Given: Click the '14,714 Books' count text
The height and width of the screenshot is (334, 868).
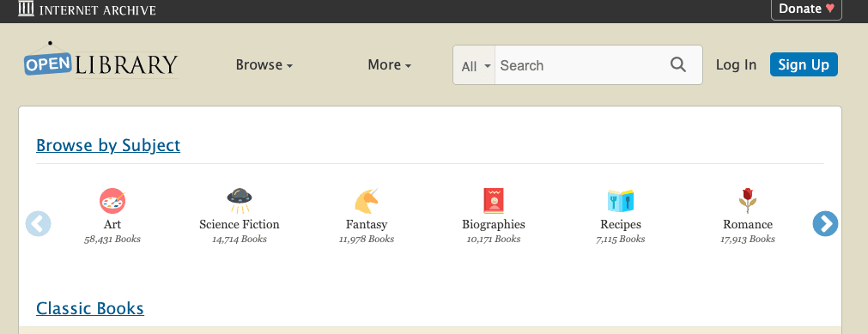Looking at the screenshot, I should (x=240, y=240).
